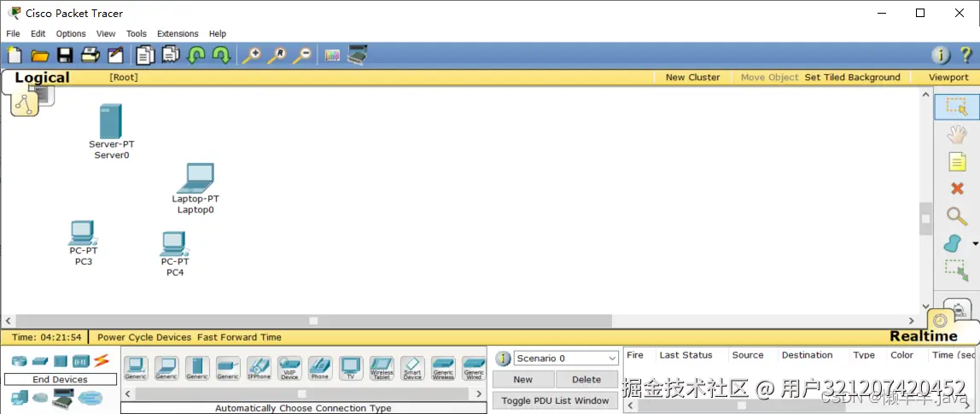Expand the Draw Polygon tool arrow
This screenshot has height=414, width=980.
pyautogui.click(x=974, y=243)
